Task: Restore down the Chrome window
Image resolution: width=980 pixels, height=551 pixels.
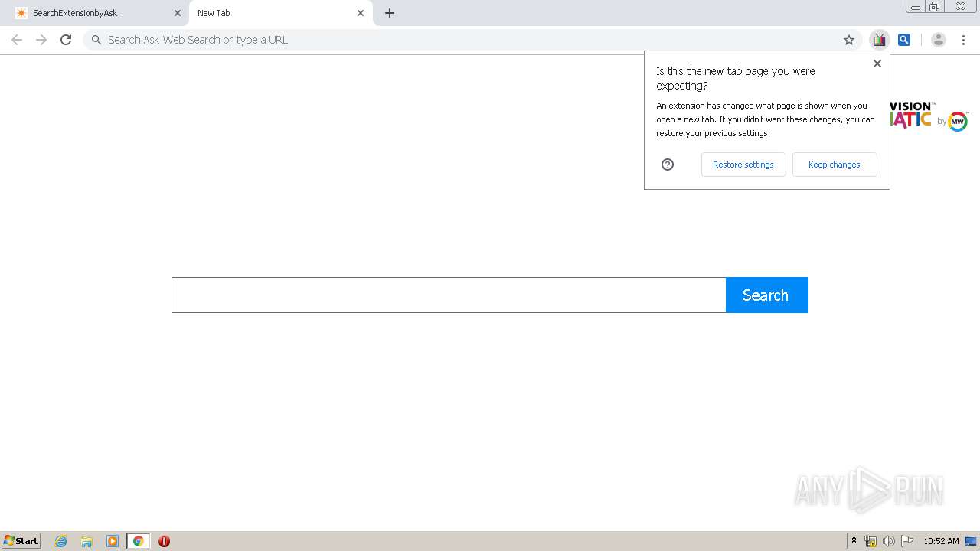Action: point(935,7)
